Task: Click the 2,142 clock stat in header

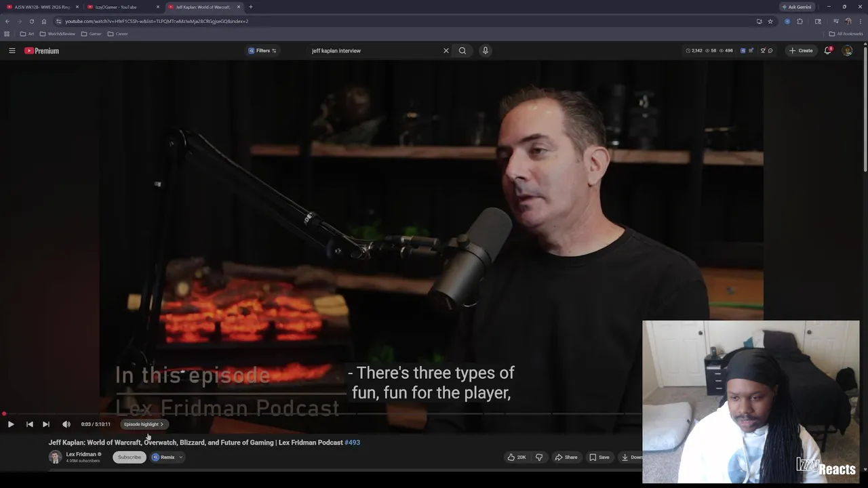Action: pos(694,51)
